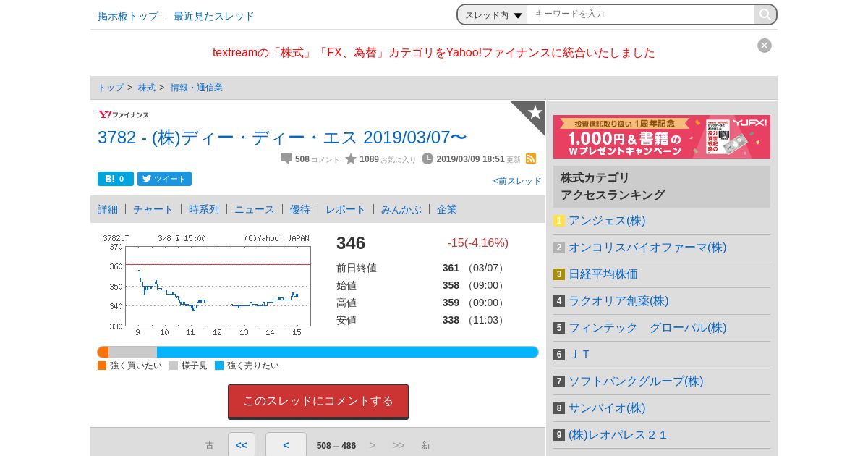Click 株式 in breadcrumb

click(x=147, y=88)
